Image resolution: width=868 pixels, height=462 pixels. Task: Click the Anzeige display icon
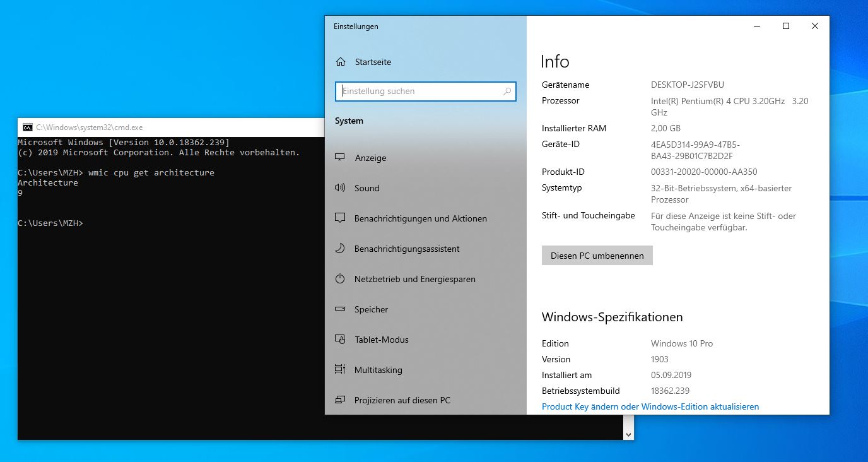[340, 158]
